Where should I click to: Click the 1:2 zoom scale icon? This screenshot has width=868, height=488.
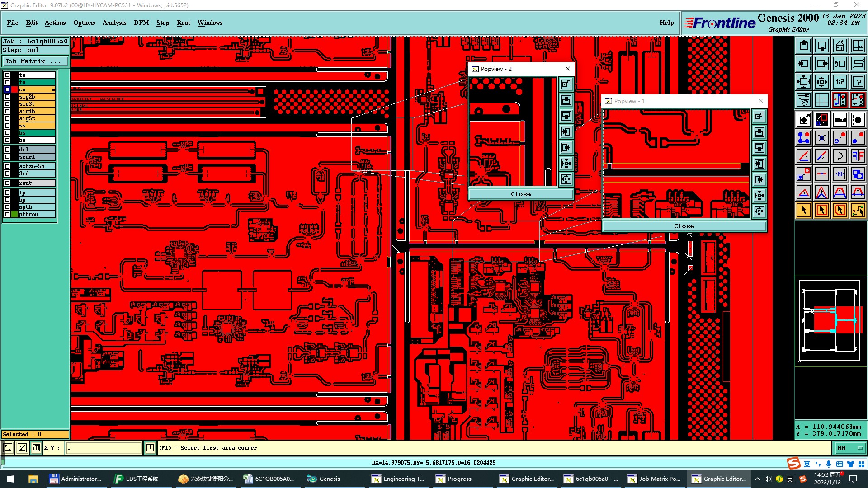pos(840,82)
